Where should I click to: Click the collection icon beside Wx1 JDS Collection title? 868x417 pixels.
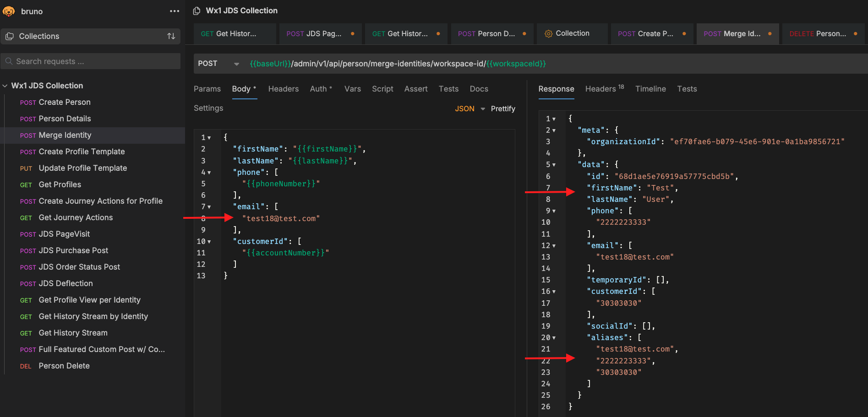click(197, 11)
